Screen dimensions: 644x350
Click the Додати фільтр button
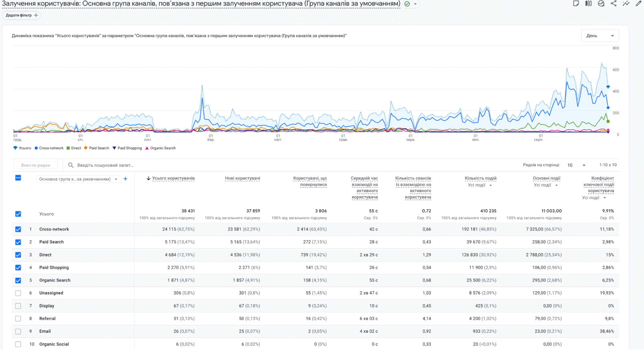22,15
